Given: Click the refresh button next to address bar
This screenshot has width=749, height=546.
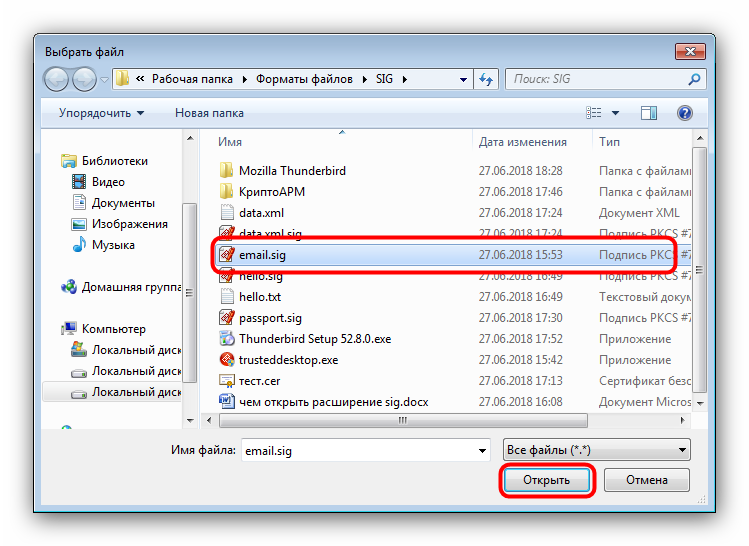Looking at the screenshot, I should [486, 79].
